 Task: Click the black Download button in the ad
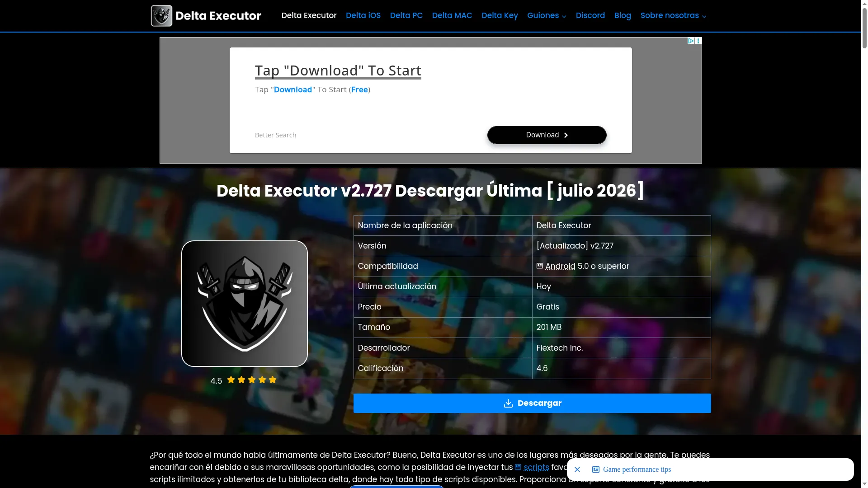[x=547, y=135]
